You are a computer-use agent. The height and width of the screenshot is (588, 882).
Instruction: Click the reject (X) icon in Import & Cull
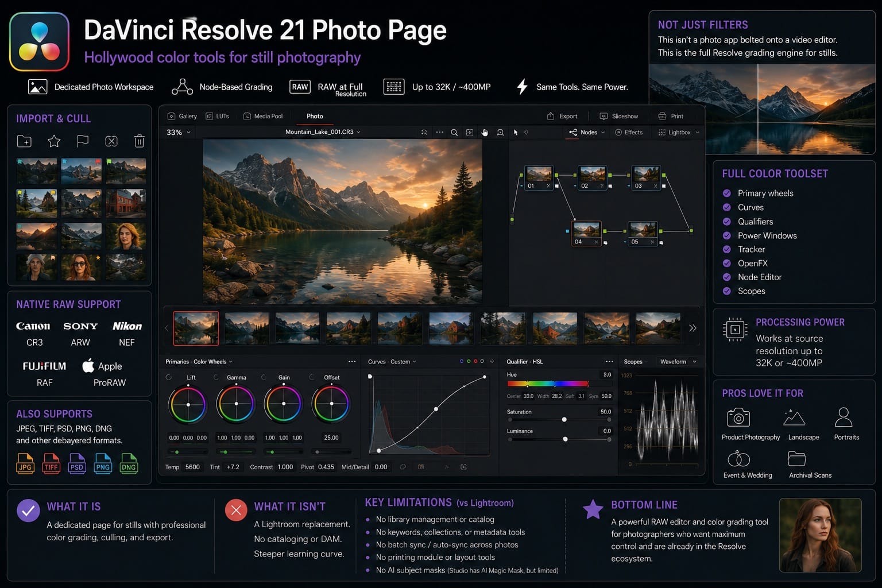[111, 141]
